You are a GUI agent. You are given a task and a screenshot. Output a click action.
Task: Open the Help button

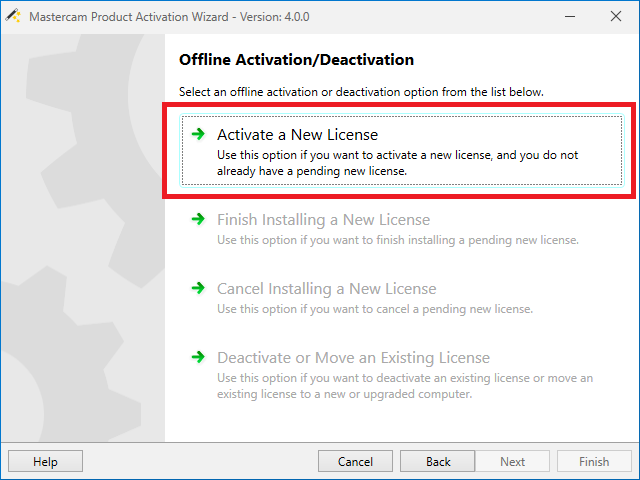(45, 461)
